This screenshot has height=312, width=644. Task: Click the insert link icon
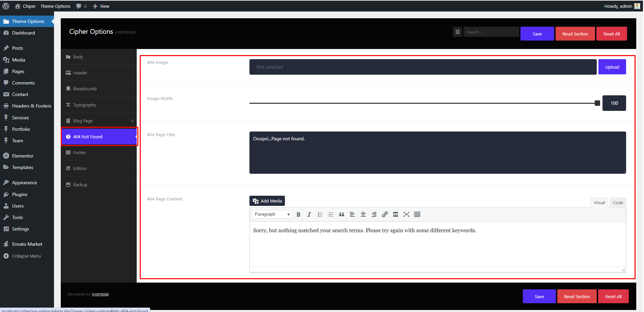[x=385, y=214]
